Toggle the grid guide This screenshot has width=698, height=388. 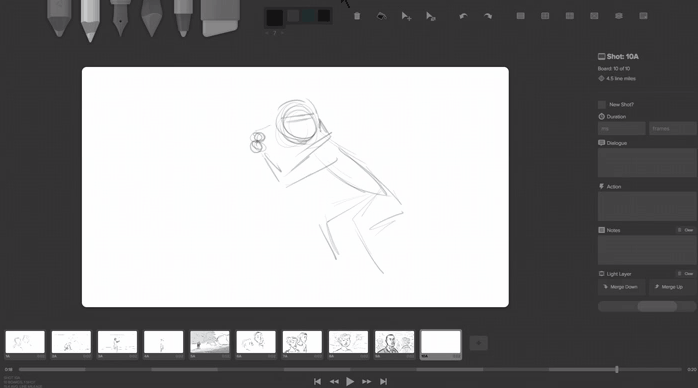tap(520, 16)
